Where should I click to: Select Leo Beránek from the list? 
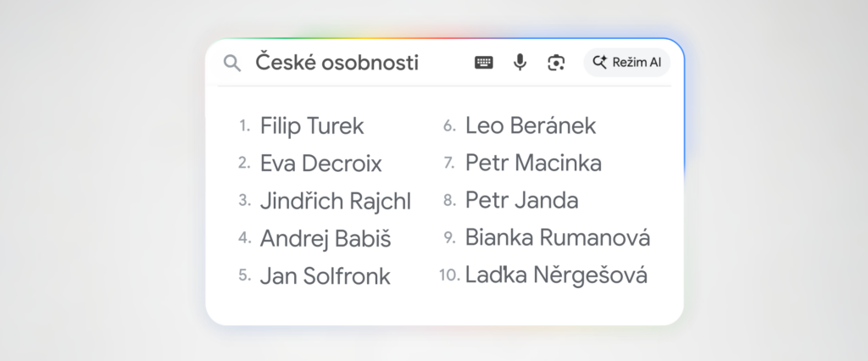531,126
